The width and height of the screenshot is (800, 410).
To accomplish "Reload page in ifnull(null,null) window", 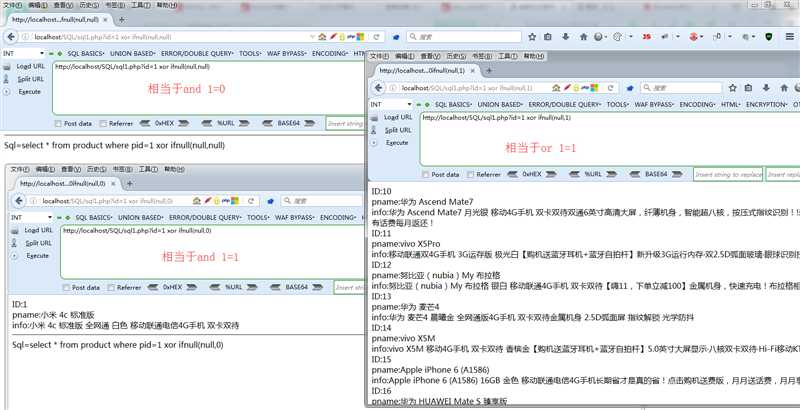I will [x=376, y=37].
